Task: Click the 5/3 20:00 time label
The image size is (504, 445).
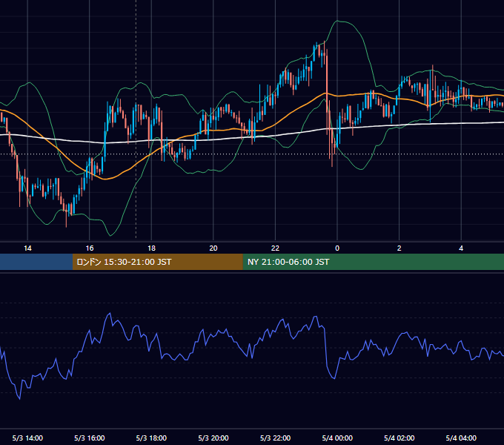Action: [x=213, y=438]
